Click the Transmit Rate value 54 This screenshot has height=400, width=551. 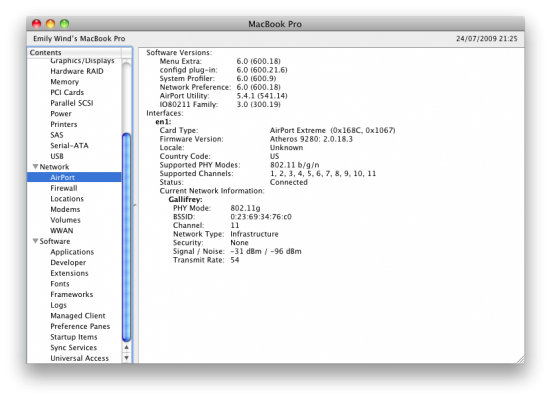(235, 260)
